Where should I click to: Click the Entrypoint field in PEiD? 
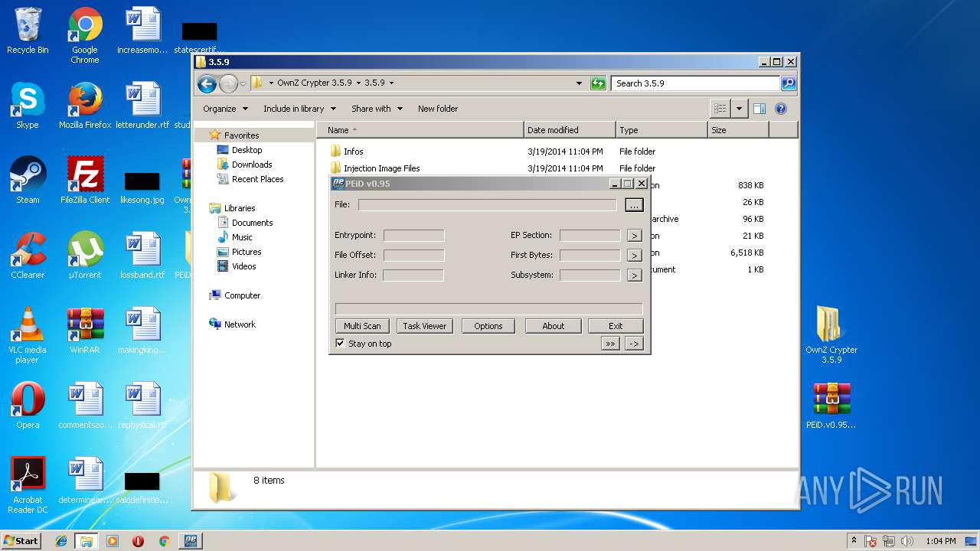coord(413,236)
